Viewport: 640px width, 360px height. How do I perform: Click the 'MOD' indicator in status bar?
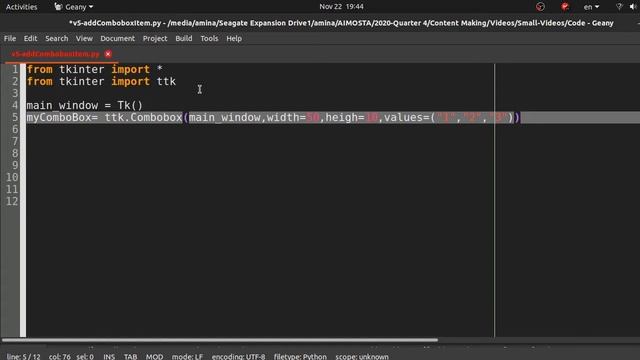[154, 356]
